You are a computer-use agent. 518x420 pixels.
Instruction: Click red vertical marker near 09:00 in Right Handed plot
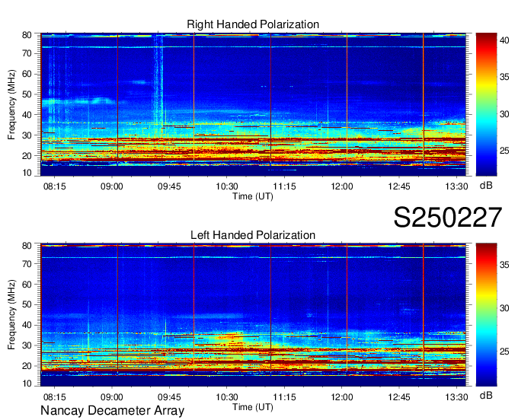point(117,99)
